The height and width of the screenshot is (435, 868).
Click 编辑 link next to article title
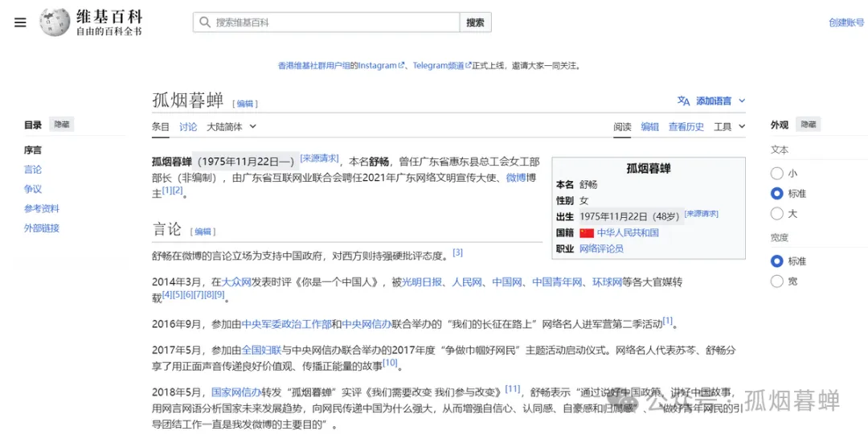244,104
